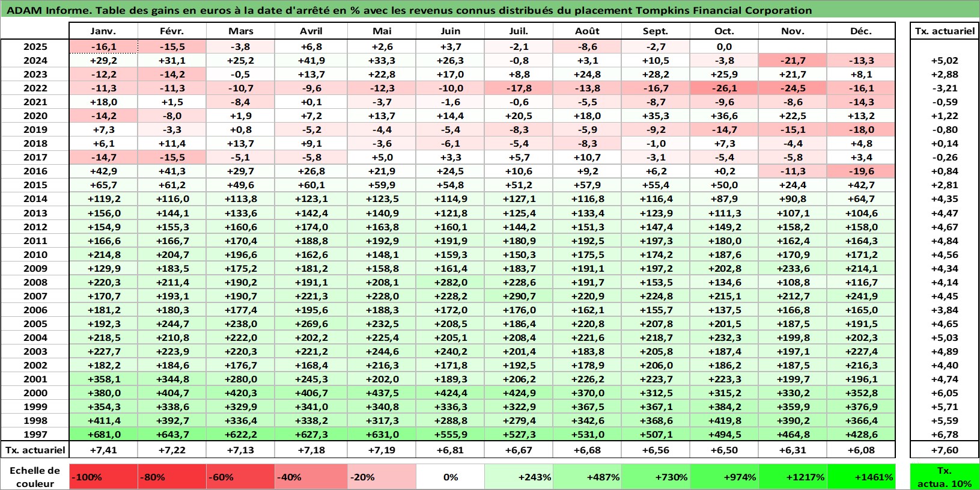This screenshot has height=490, width=980.
Task: Select the -20% light pink swatch
Action: [x=382, y=477]
